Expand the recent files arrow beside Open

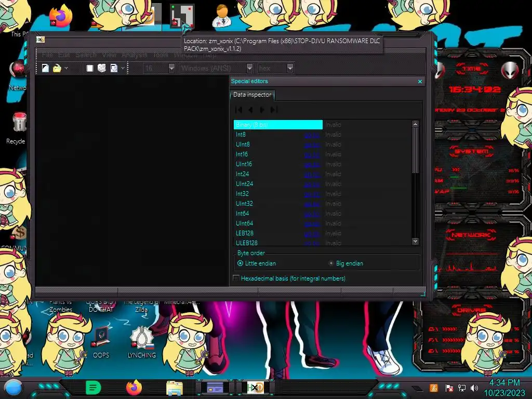(x=66, y=68)
